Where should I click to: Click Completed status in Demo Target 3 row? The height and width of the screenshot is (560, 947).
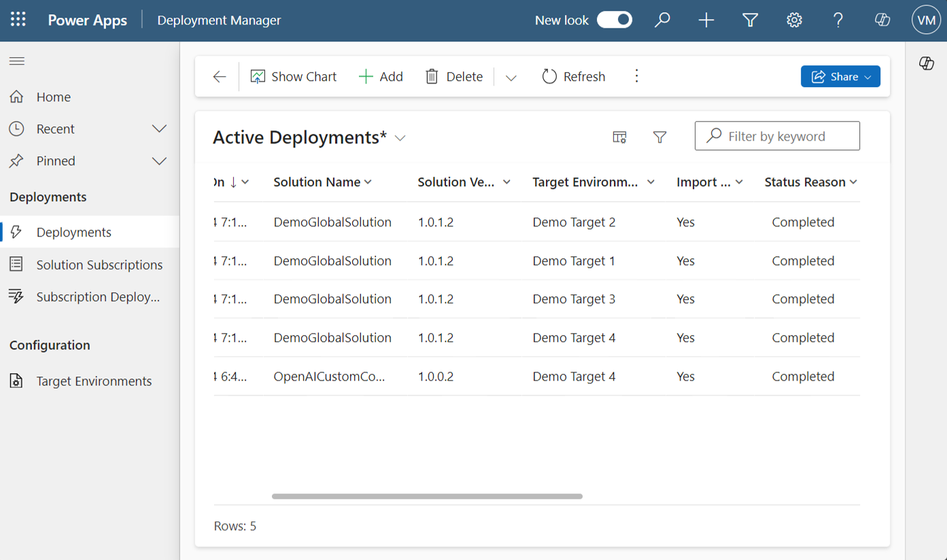click(803, 299)
